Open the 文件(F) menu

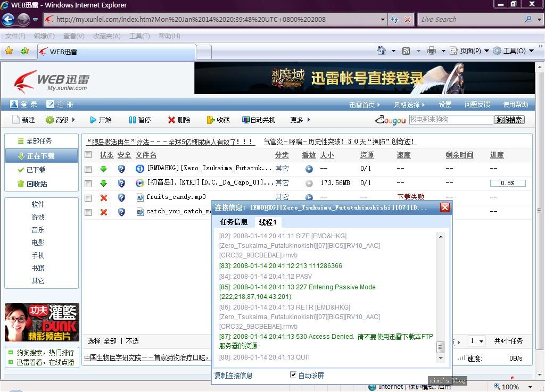pos(15,36)
